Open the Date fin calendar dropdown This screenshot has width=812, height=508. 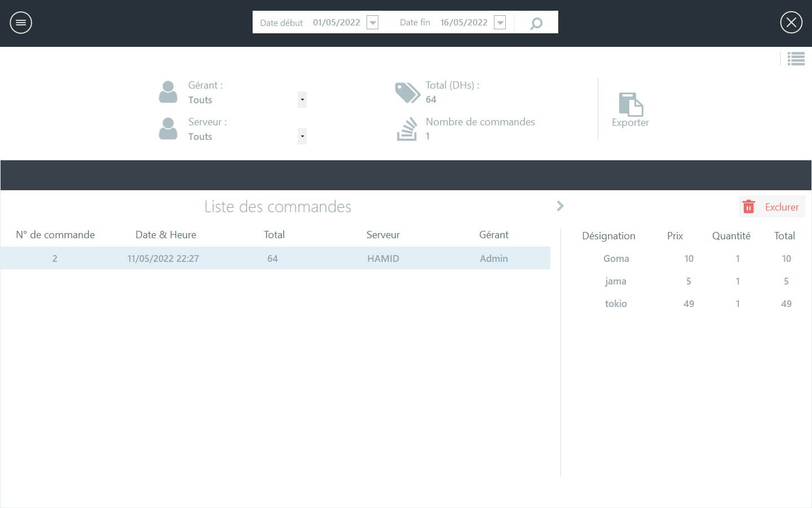500,23
